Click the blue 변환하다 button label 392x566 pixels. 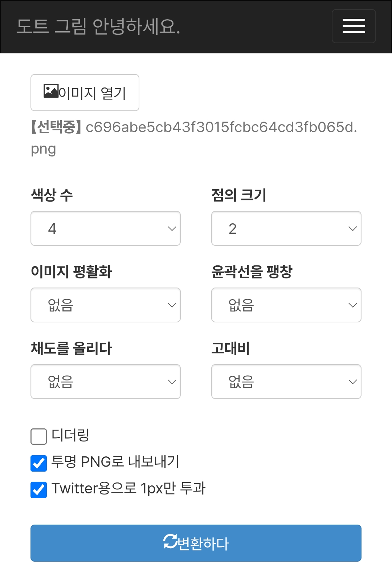click(x=203, y=543)
